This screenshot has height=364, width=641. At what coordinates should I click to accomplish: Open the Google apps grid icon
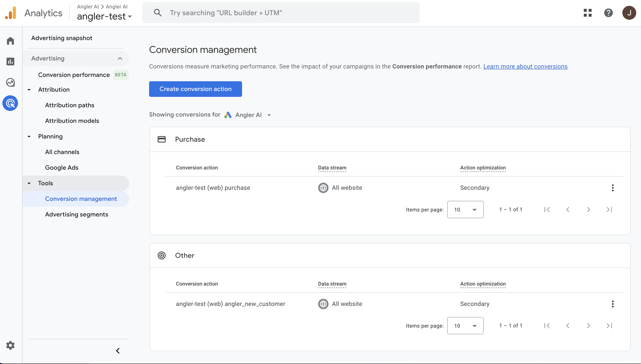tap(587, 13)
